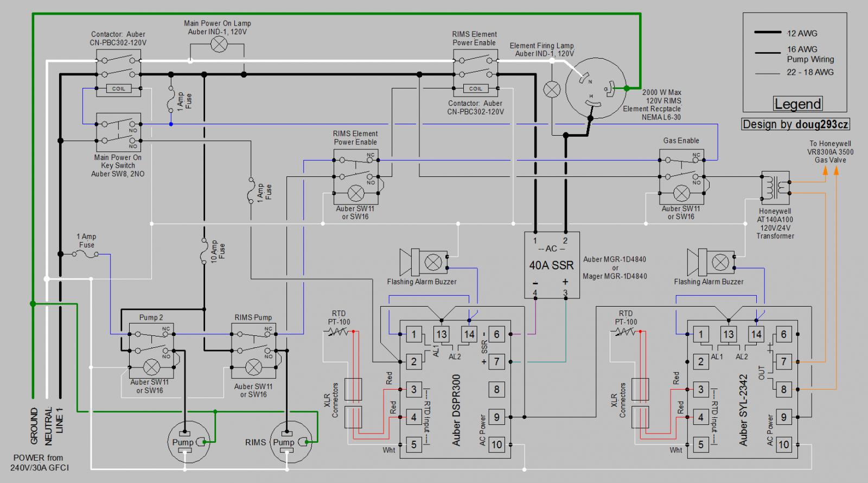
Task: Select the 1 Amp Fuse on the Line 1 branch
Action: pyautogui.click(x=86, y=253)
